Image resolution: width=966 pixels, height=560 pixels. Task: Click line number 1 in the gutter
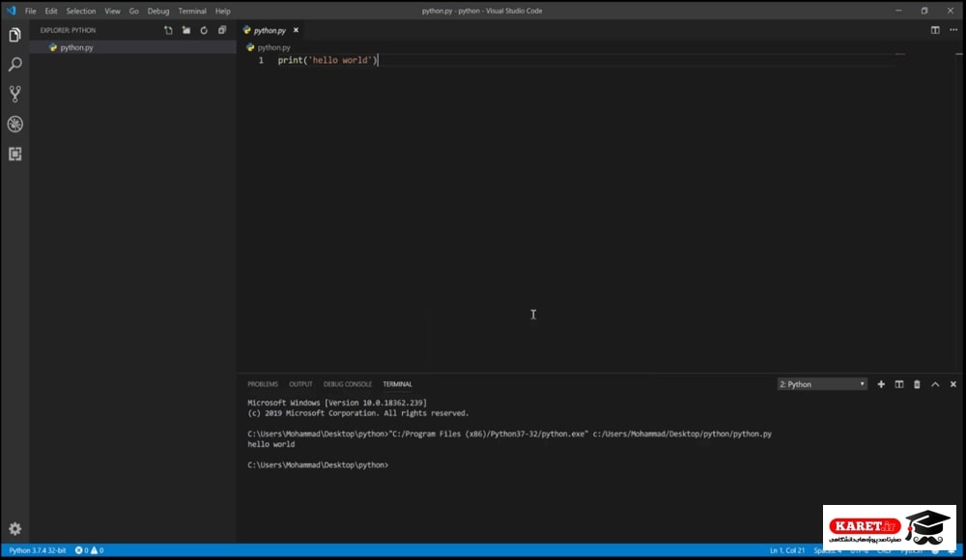261,61
